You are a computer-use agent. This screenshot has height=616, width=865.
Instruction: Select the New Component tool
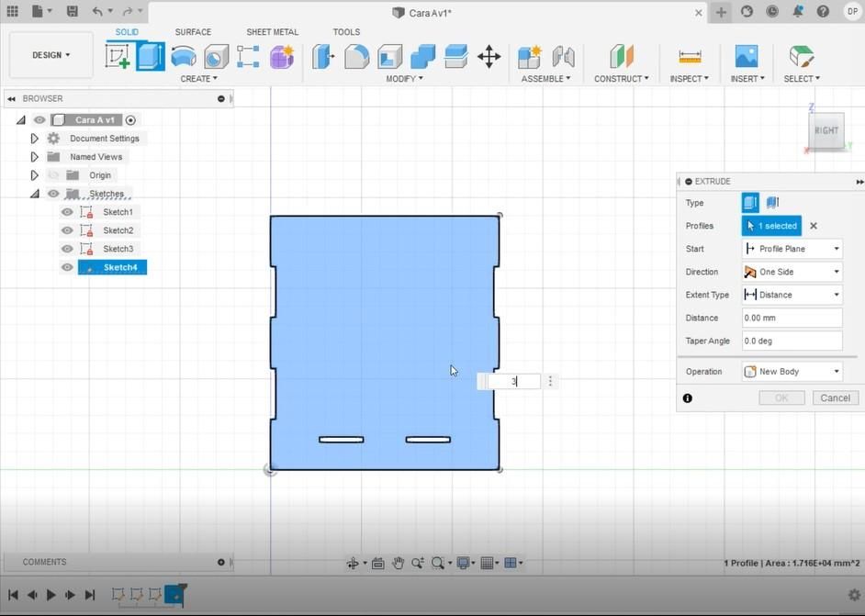[530, 57]
